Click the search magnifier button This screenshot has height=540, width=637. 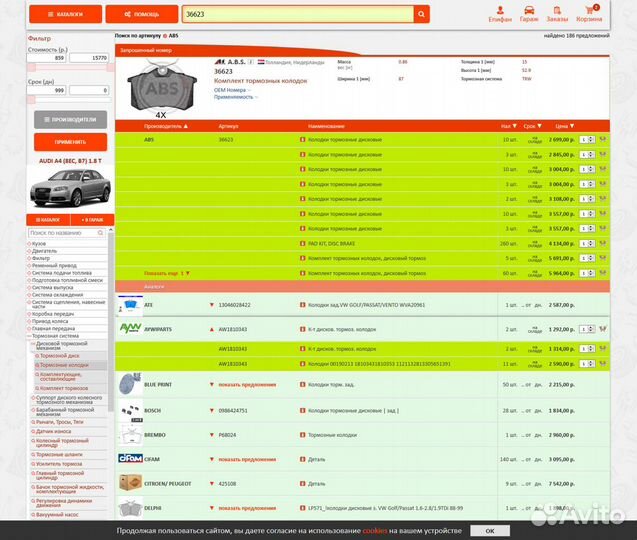click(421, 14)
